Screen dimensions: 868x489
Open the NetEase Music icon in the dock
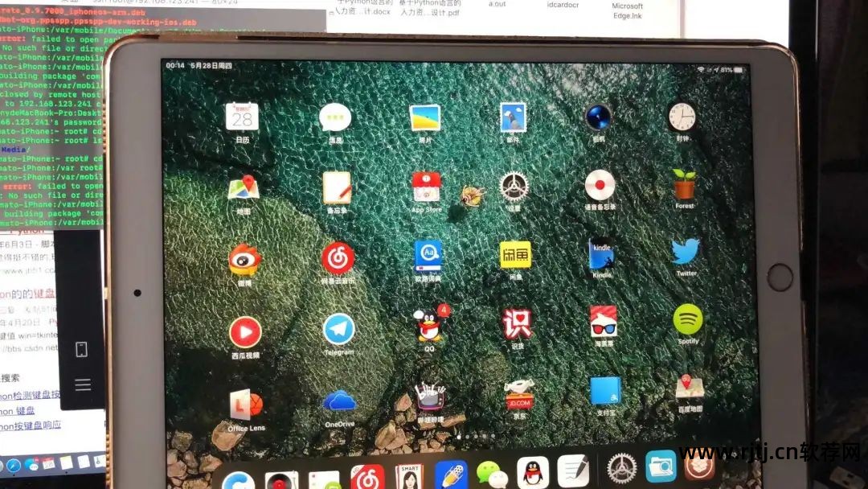click(367, 478)
